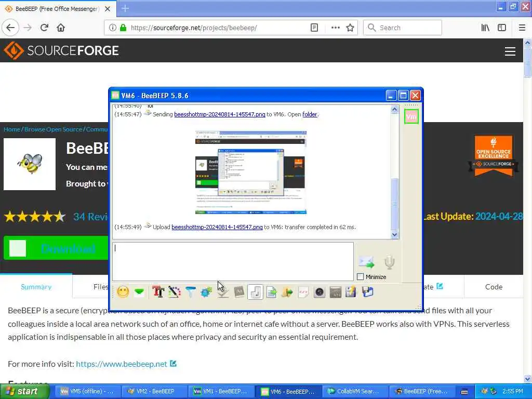The image size is (532, 399).
Task: Click the spell-check icon with grey diamond
Action: [222, 292]
